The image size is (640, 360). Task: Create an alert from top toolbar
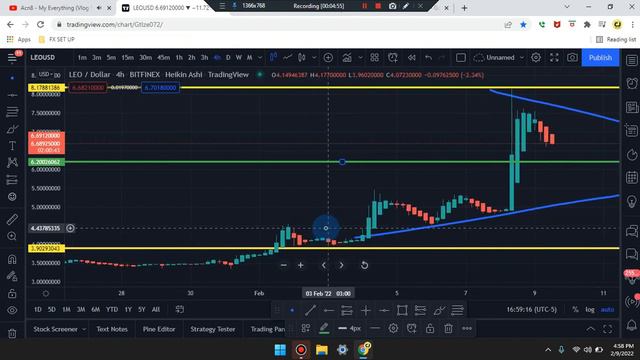click(x=393, y=58)
